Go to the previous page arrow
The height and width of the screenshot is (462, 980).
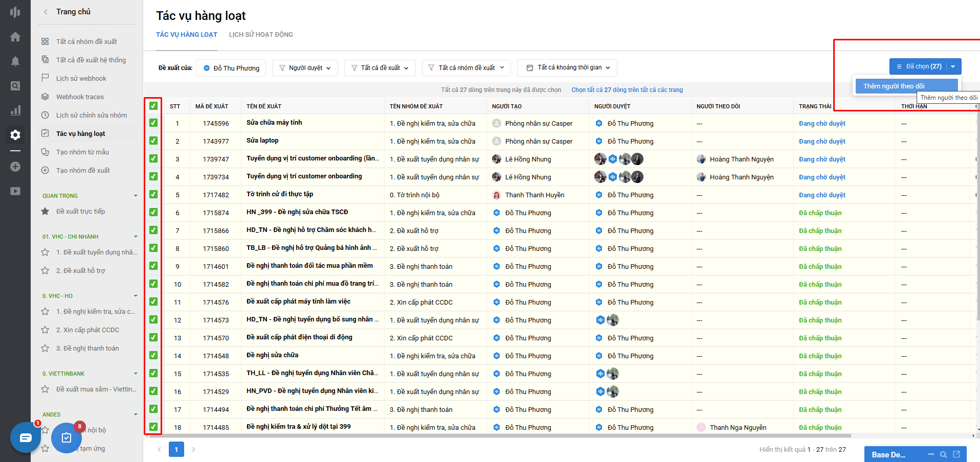pos(160,450)
